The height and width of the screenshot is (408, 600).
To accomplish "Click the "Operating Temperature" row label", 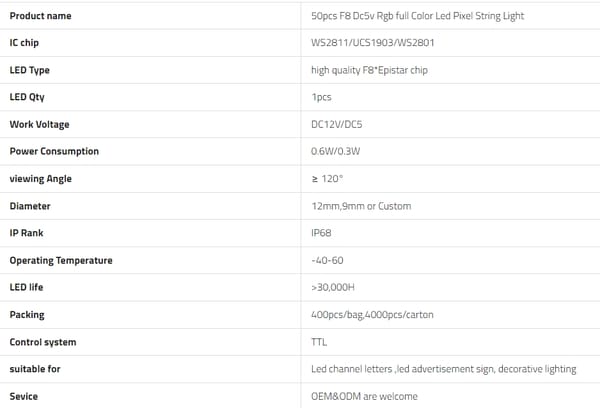I will [x=61, y=260].
